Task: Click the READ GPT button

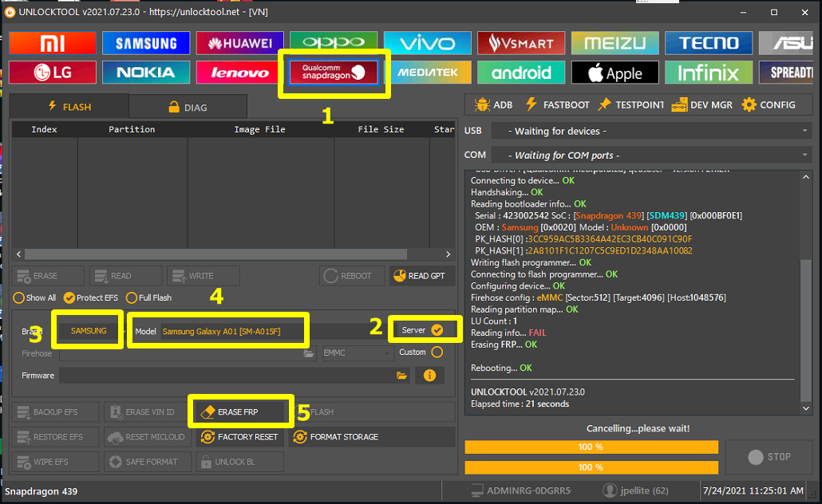Action: coord(422,276)
